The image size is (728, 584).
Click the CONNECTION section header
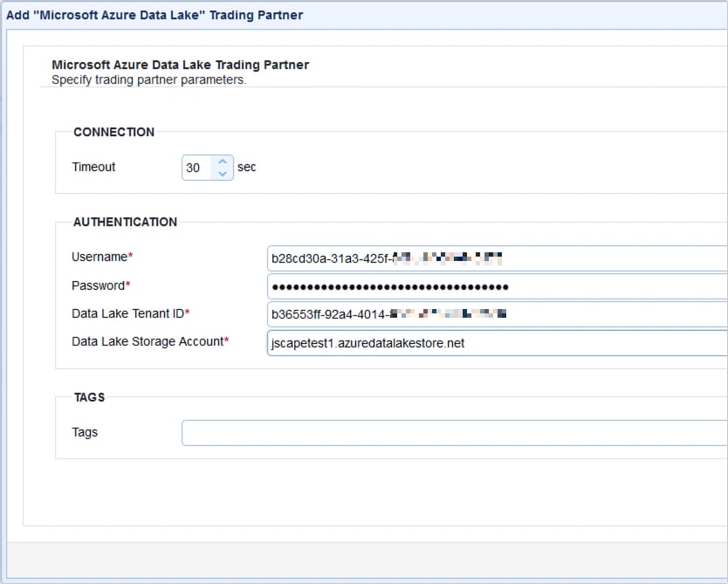[113, 132]
